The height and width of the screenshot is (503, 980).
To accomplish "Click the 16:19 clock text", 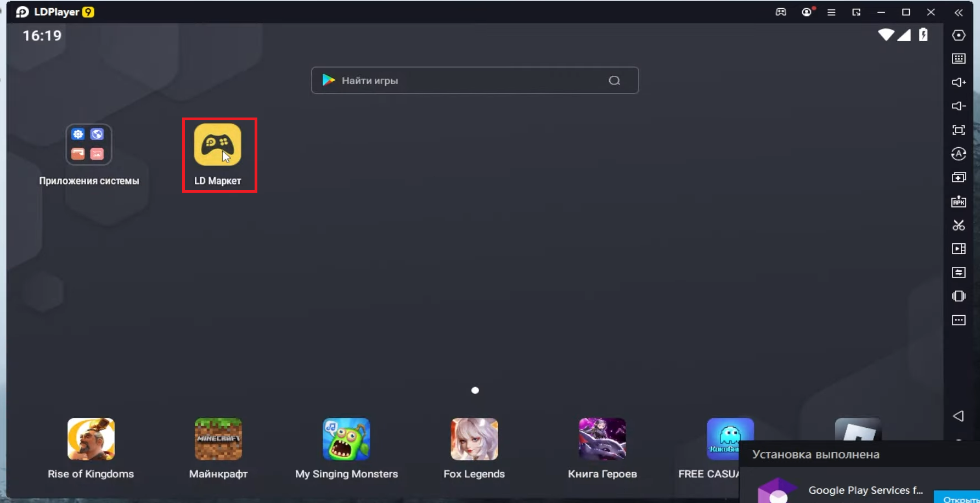I will pyautogui.click(x=42, y=36).
